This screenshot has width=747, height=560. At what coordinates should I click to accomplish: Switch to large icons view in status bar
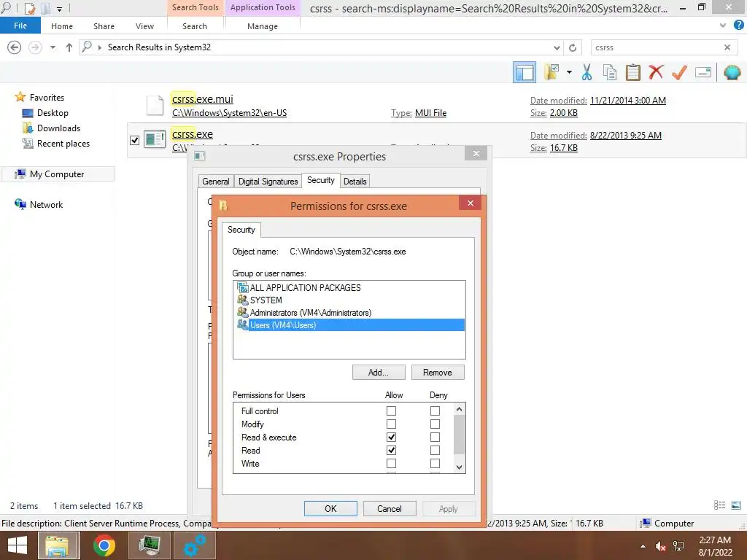(x=736, y=505)
